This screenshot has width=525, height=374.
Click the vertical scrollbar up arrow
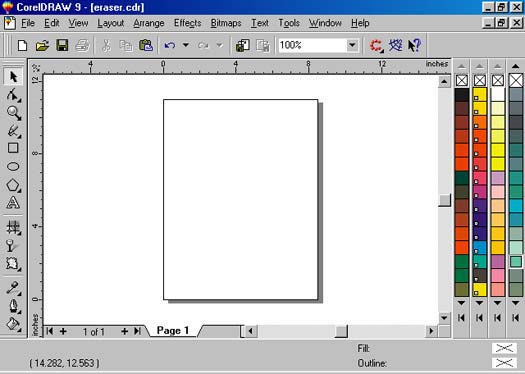click(444, 81)
